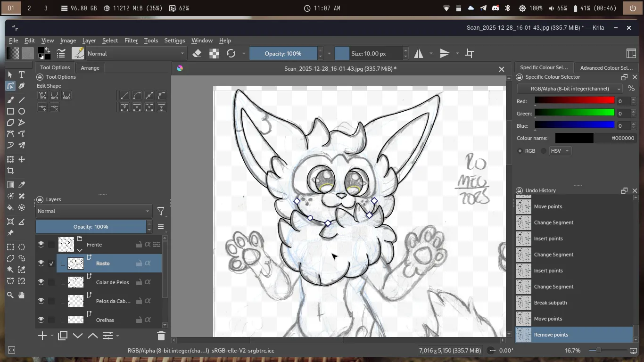
Task: Select the Text tool in toolbox
Action: click(x=22, y=74)
